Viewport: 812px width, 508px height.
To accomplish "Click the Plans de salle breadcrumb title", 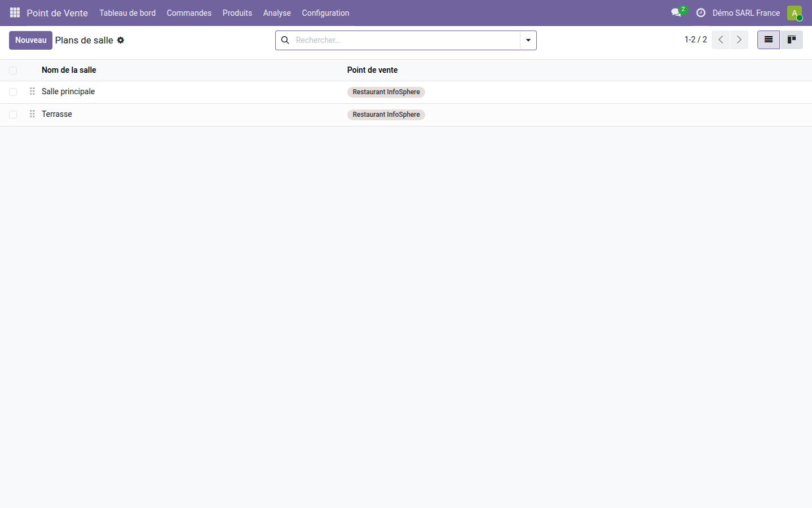I will click(x=84, y=40).
